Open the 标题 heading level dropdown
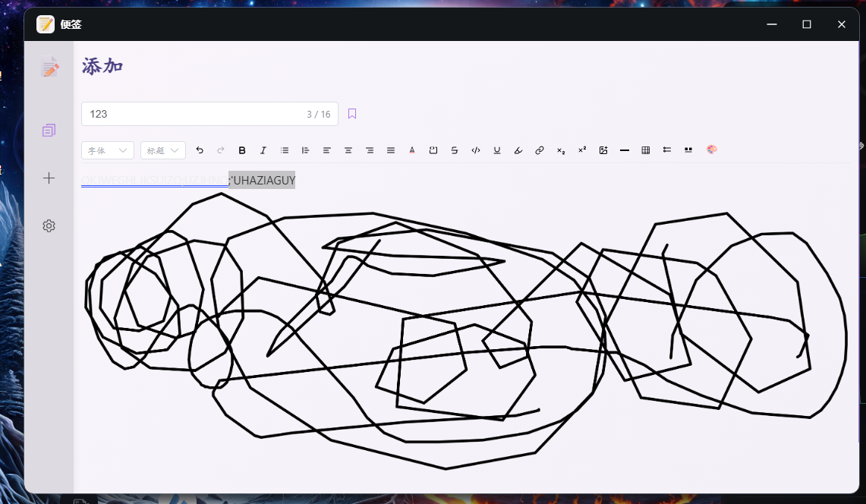Screen dimensions: 866x504 (162, 150)
